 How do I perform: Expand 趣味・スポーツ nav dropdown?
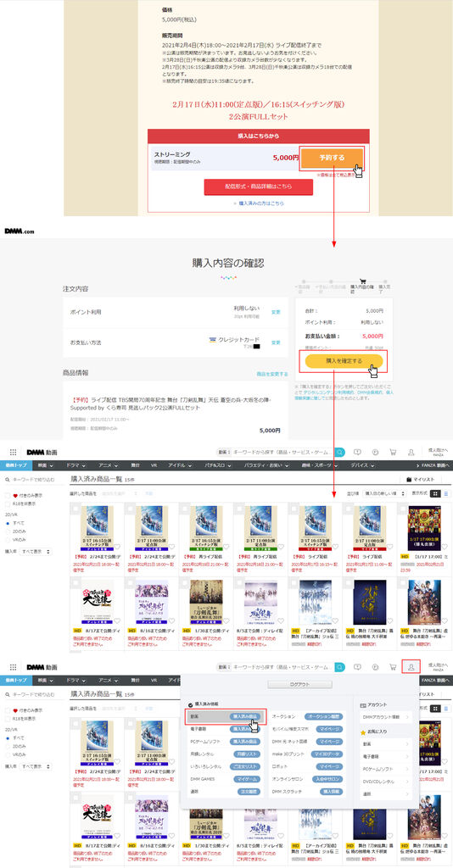click(x=319, y=465)
